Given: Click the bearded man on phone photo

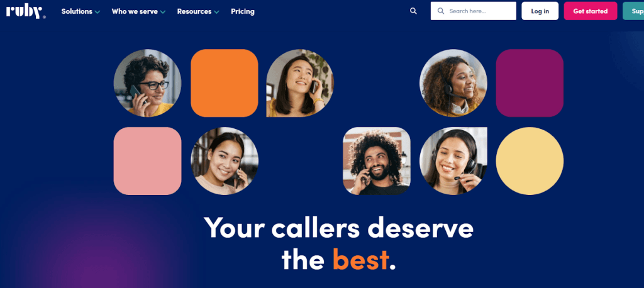Looking at the screenshot, I should [377, 161].
